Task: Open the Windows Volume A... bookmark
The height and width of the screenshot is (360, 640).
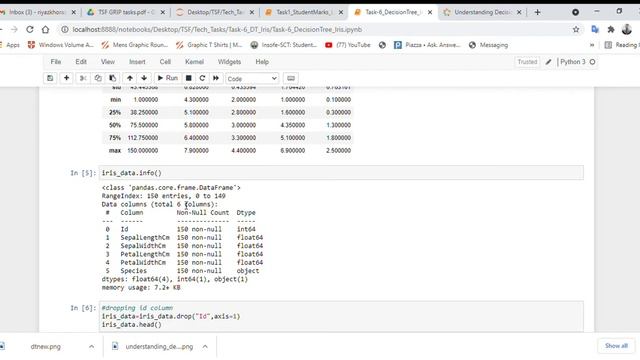Action: (x=60, y=45)
